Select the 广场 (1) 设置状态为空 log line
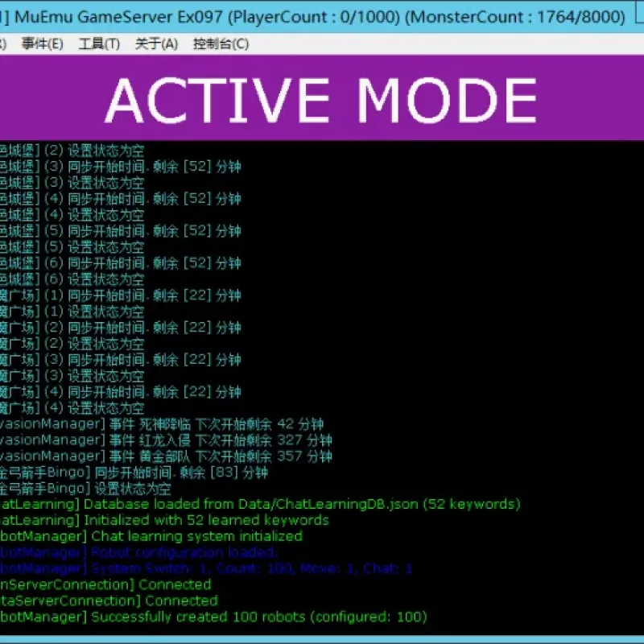The image size is (644, 644). (72, 312)
